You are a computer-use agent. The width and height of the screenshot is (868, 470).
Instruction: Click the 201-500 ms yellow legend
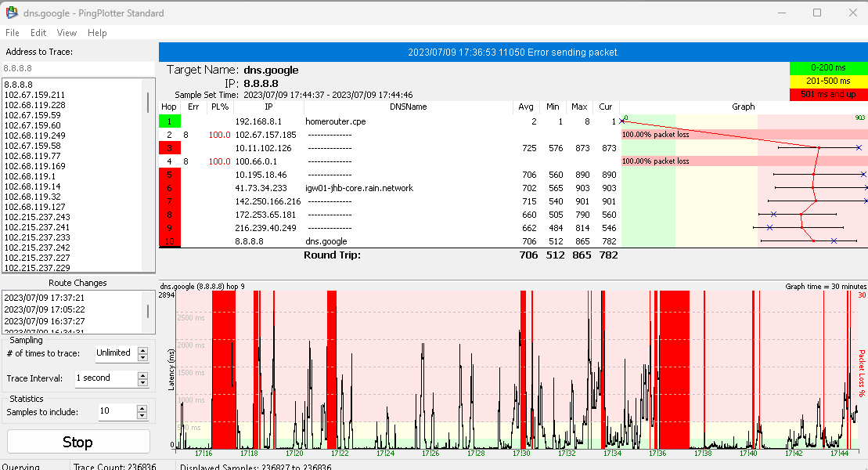point(828,81)
